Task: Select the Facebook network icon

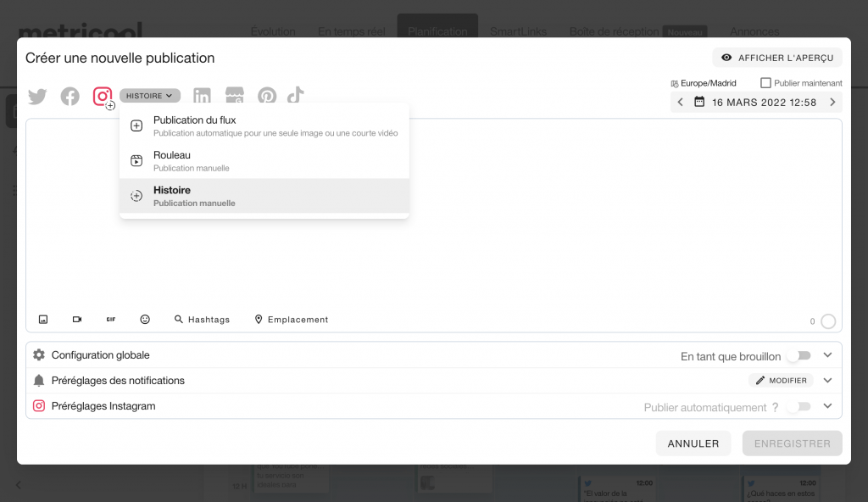Action: pyautogui.click(x=70, y=97)
